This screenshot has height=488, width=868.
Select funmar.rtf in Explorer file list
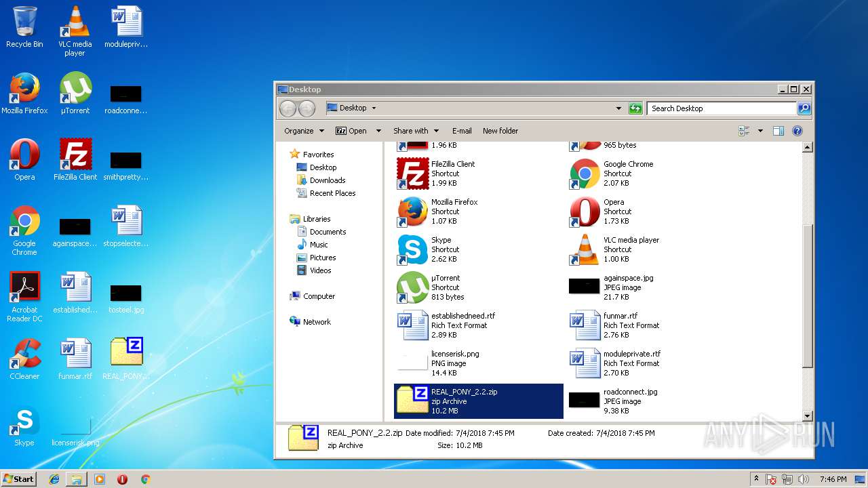pyautogui.click(x=651, y=325)
